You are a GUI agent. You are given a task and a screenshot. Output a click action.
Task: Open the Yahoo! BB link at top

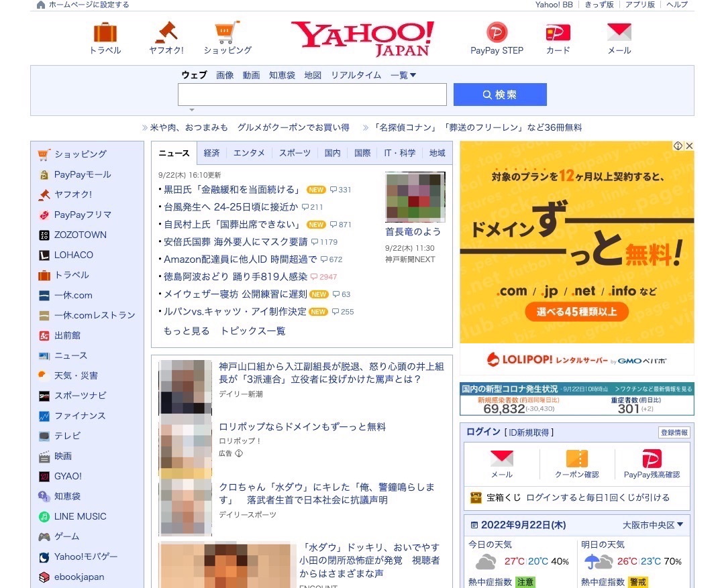[554, 5]
